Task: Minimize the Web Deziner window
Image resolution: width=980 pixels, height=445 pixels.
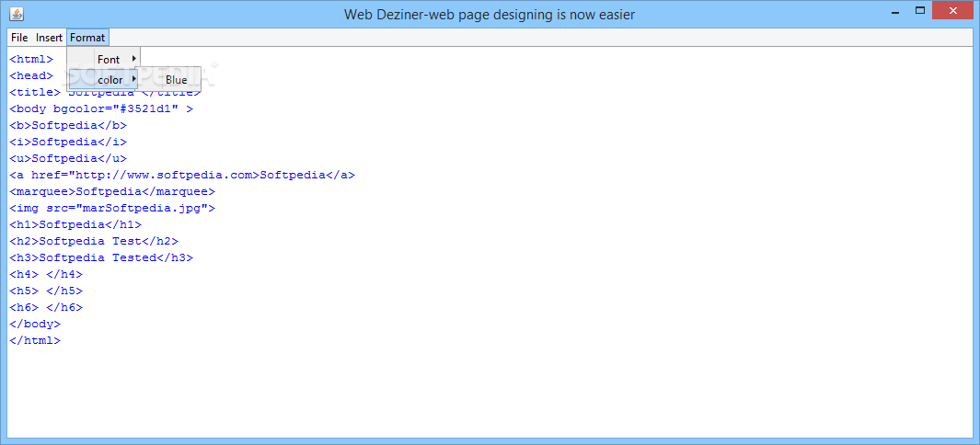Action: pyautogui.click(x=897, y=11)
